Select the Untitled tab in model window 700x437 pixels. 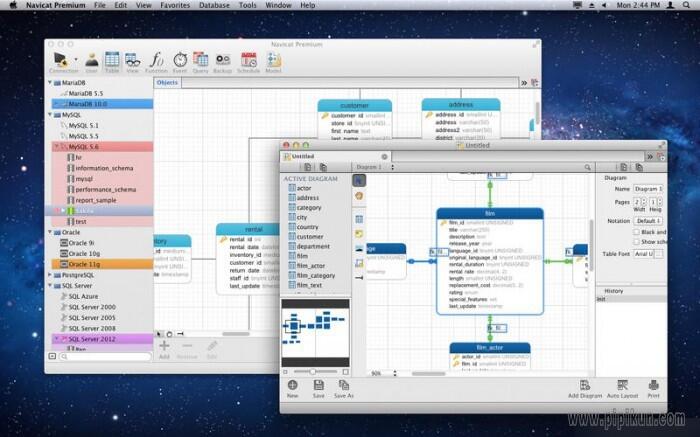pyautogui.click(x=335, y=157)
